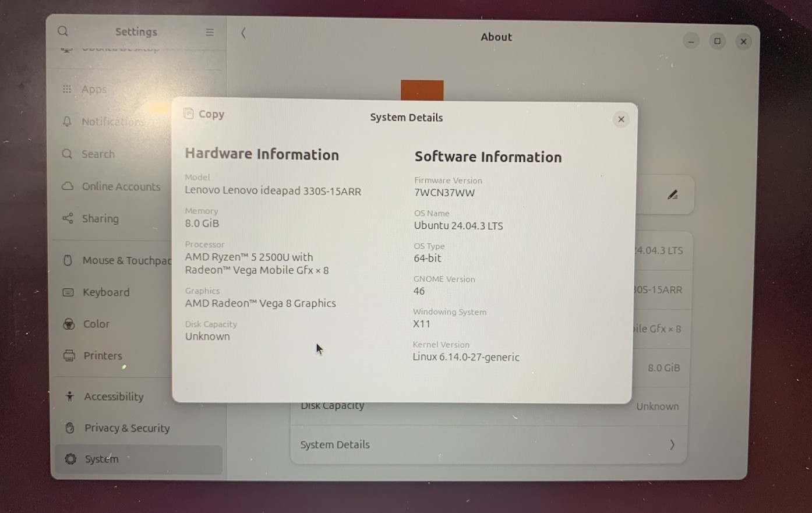Click the Online Accounts cloud icon
The width and height of the screenshot is (812, 513).
tap(68, 186)
